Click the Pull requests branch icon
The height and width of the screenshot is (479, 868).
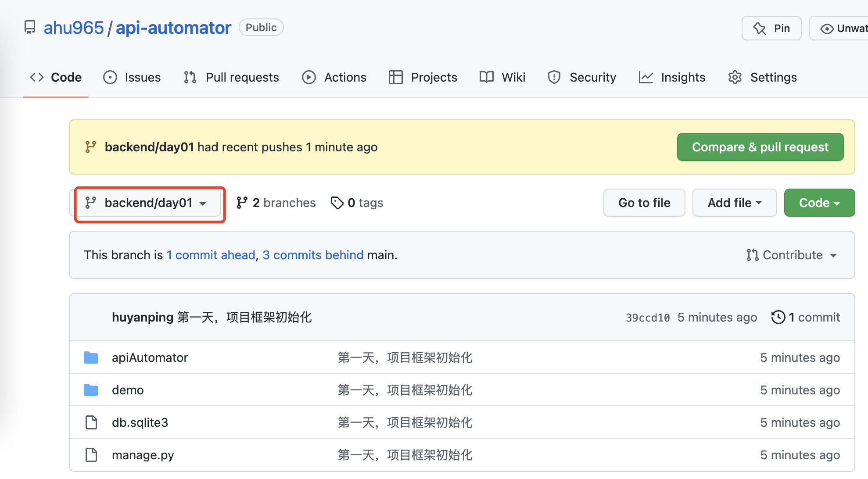point(190,77)
